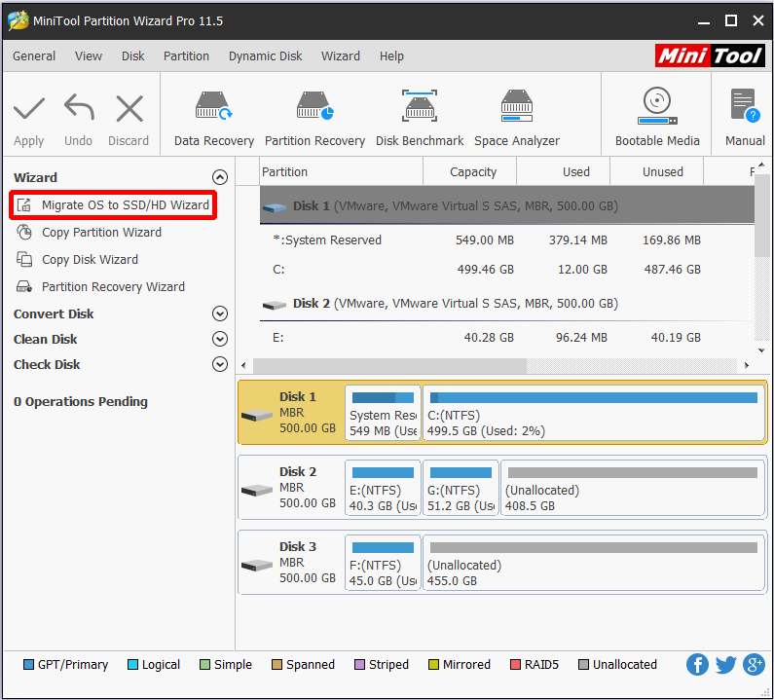The height and width of the screenshot is (700, 774).
Task: Open the Help menu
Action: pos(391,56)
